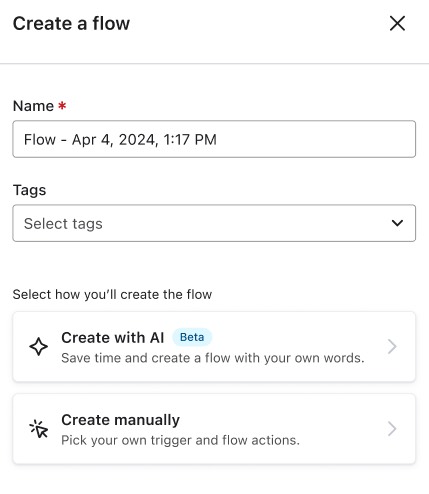Click the right chevron on Create manually
The width and height of the screenshot is (429, 494).
point(392,429)
